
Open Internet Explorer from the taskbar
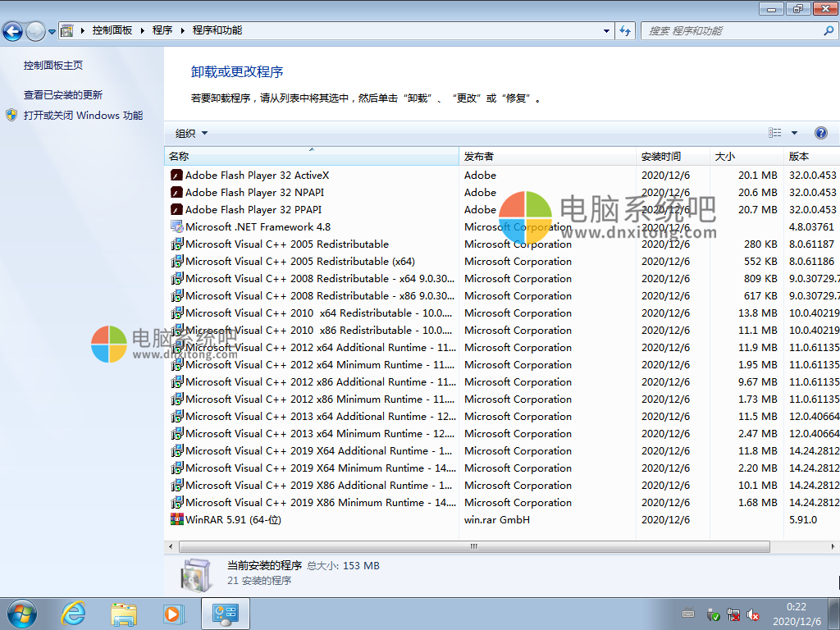click(x=73, y=613)
